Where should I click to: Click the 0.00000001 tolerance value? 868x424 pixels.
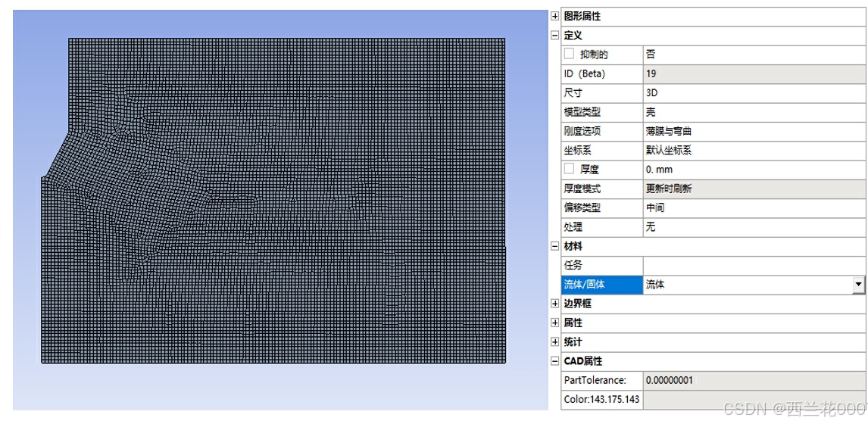tap(754, 380)
